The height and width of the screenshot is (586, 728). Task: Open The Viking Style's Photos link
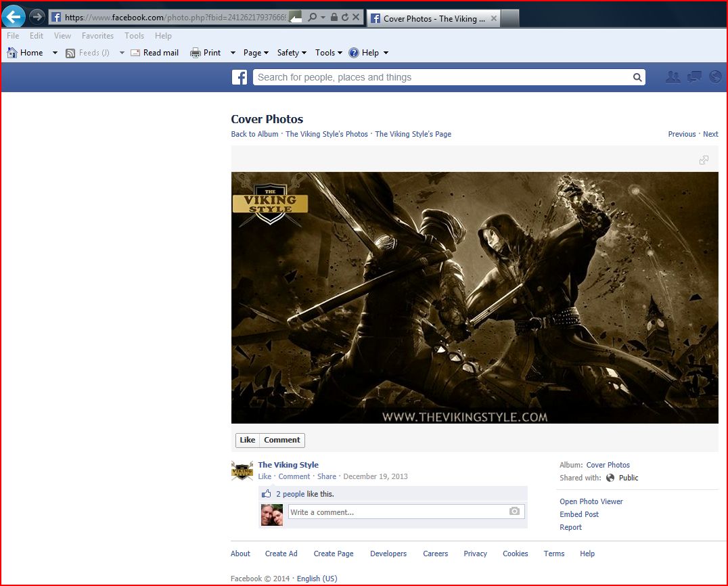click(326, 134)
